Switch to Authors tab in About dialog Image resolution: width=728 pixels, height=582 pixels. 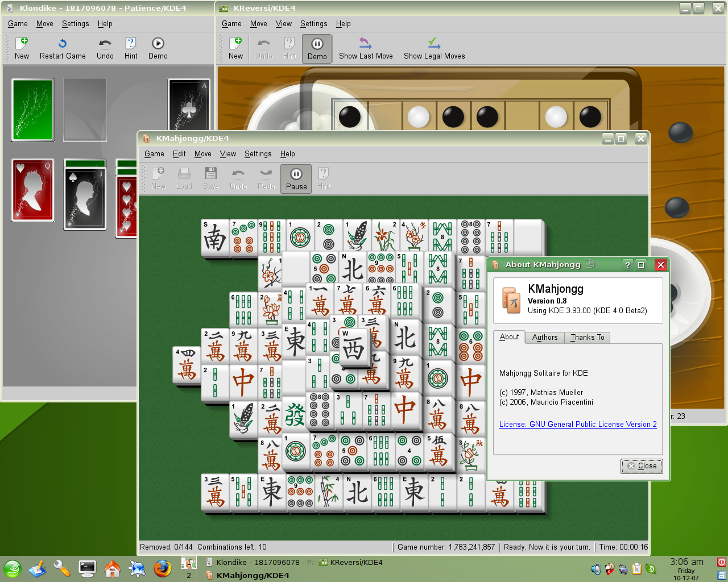pyautogui.click(x=544, y=338)
